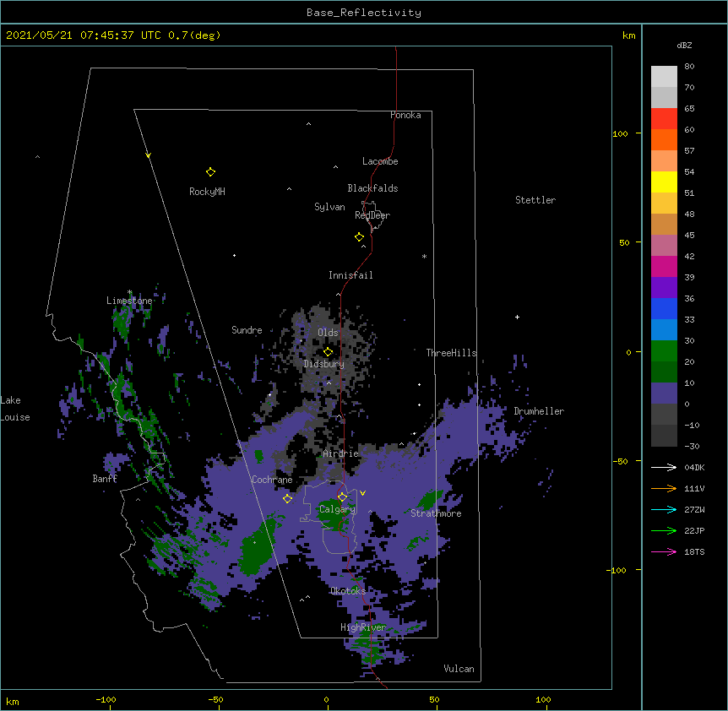The height and width of the screenshot is (711, 728).
Task: Click the Drumheller city label
Action: point(539,411)
